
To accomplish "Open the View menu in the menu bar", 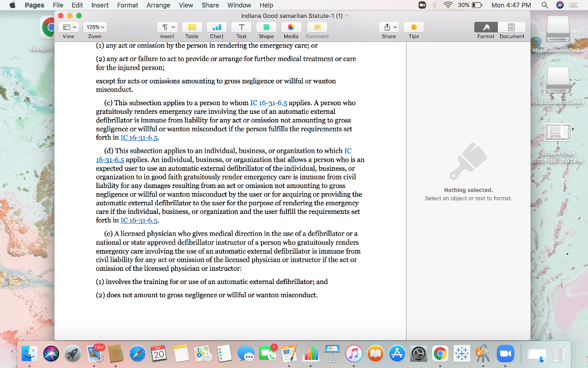I will click(185, 5).
